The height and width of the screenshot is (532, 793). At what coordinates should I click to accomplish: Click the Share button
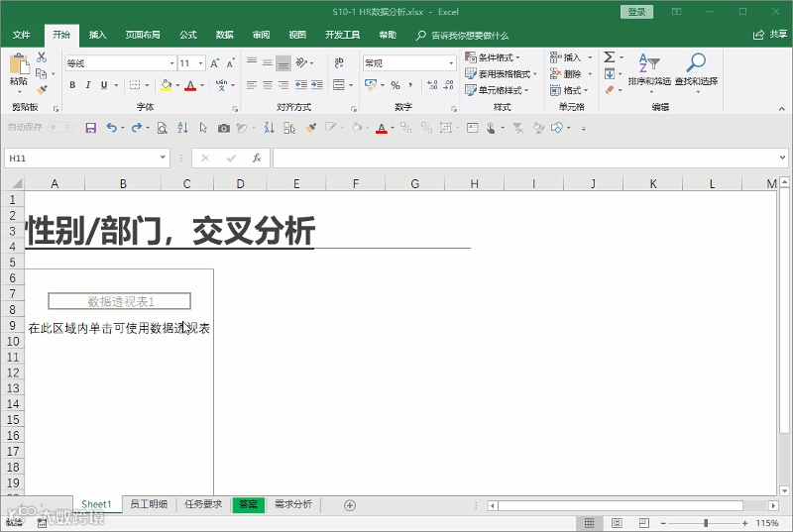pos(770,35)
